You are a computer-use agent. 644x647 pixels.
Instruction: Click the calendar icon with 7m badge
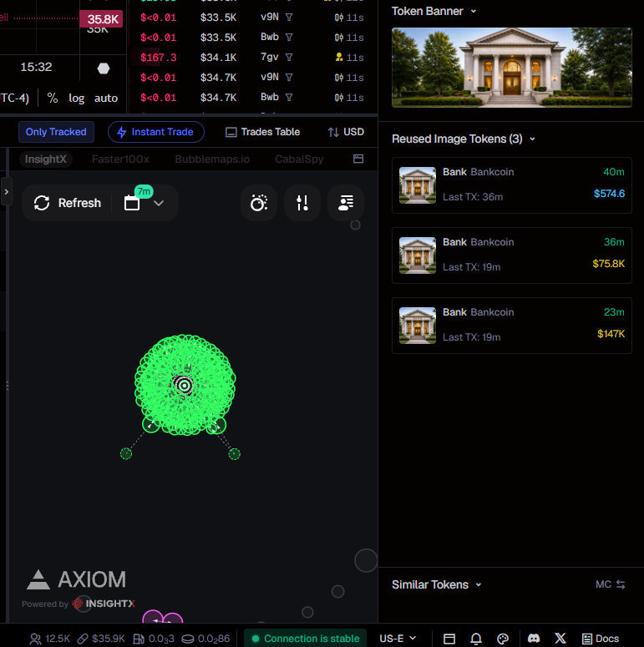(x=132, y=203)
